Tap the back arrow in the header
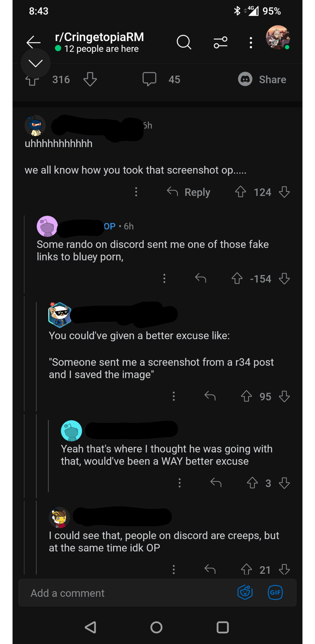Viewport: 315px width, 644px height. pyautogui.click(x=34, y=42)
